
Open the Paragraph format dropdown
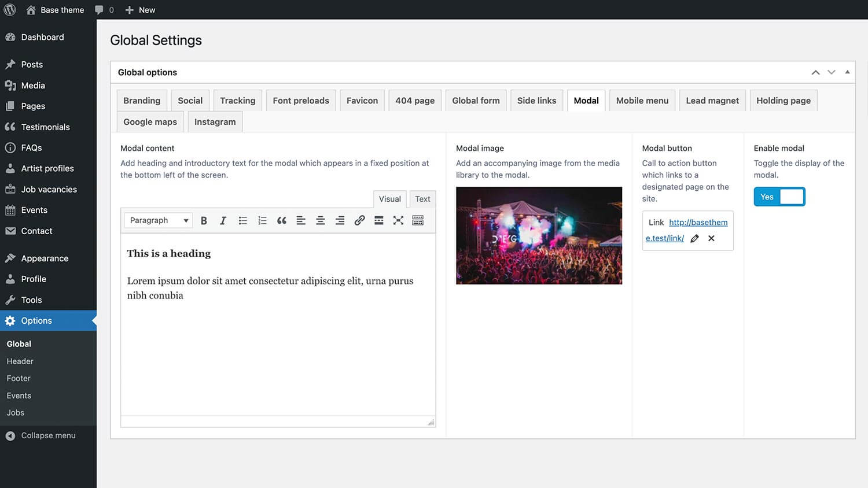[158, 220]
